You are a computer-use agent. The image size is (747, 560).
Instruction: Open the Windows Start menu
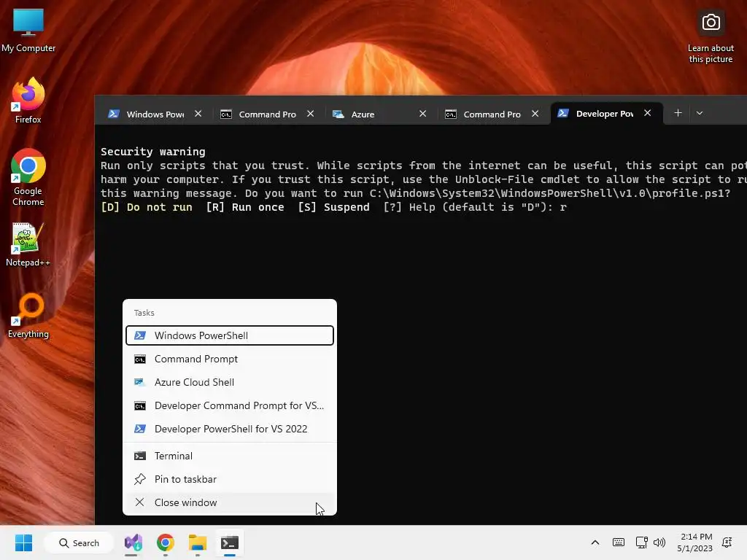tap(23, 542)
